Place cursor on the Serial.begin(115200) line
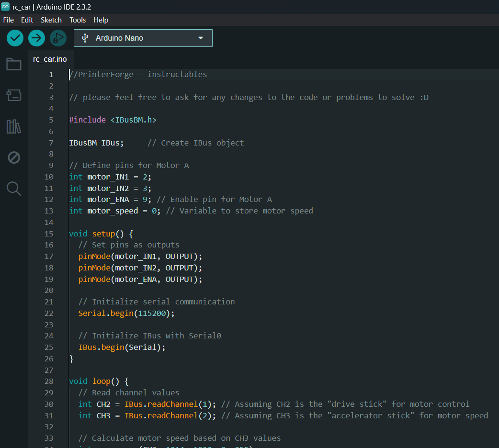The height and width of the screenshot is (448, 499). (126, 314)
